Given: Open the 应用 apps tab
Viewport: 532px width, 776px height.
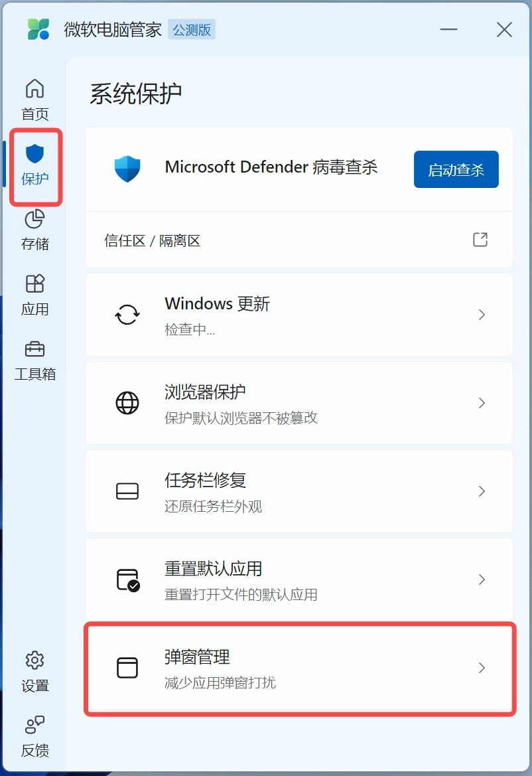Looking at the screenshot, I should coord(34,295).
